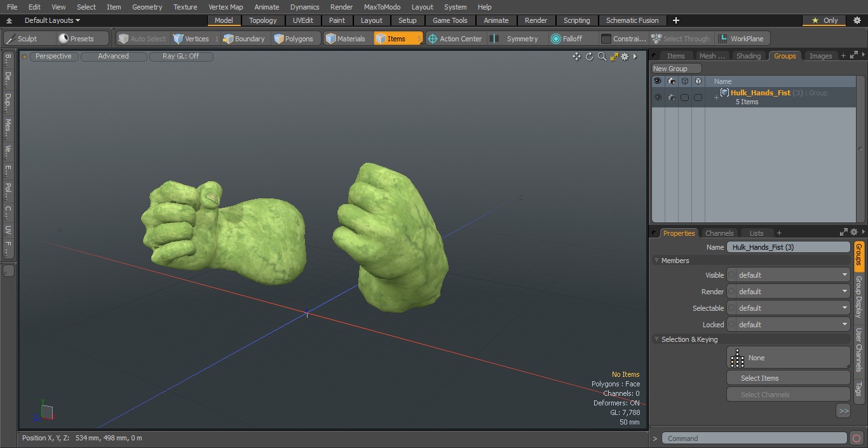Open the Advanced shading style dropdown
Viewport: 868px width, 448px height.
[113, 57]
